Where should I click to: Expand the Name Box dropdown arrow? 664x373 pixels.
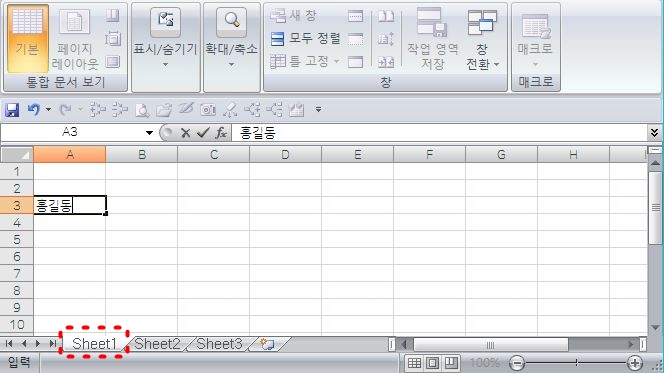(x=149, y=133)
